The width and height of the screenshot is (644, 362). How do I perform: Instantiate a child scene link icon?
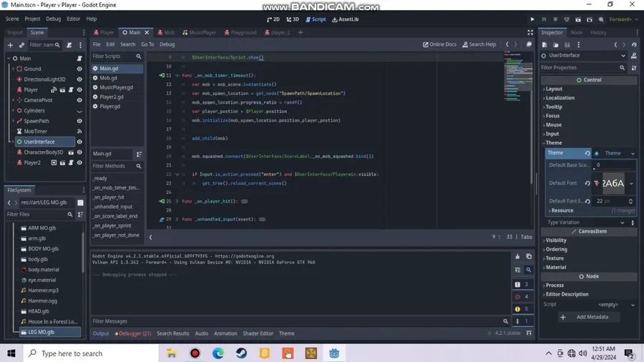click(x=21, y=45)
